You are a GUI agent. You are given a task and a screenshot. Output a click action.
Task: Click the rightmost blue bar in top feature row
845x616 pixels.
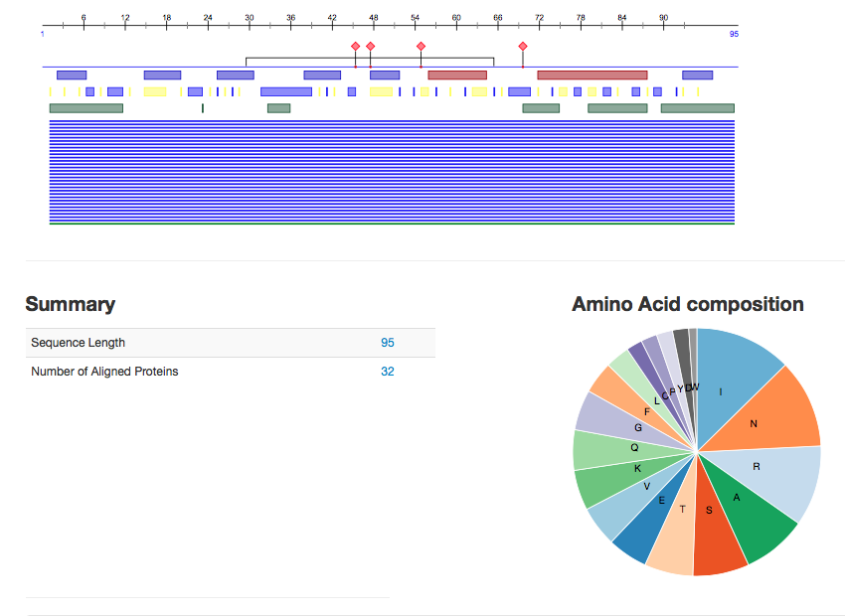click(x=697, y=76)
